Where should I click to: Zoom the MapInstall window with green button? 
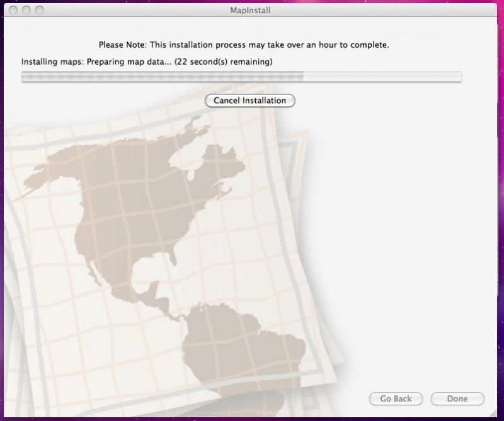(x=40, y=10)
